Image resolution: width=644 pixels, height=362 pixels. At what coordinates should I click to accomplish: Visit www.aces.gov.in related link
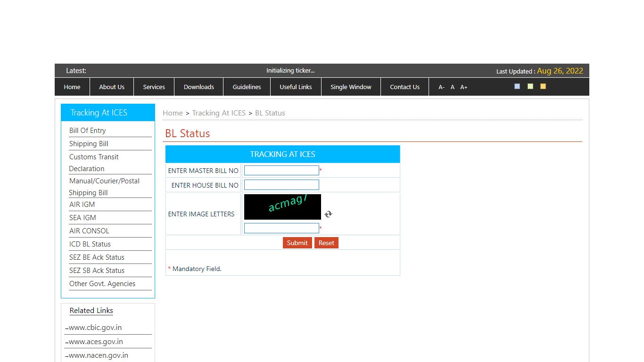[96, 342]
